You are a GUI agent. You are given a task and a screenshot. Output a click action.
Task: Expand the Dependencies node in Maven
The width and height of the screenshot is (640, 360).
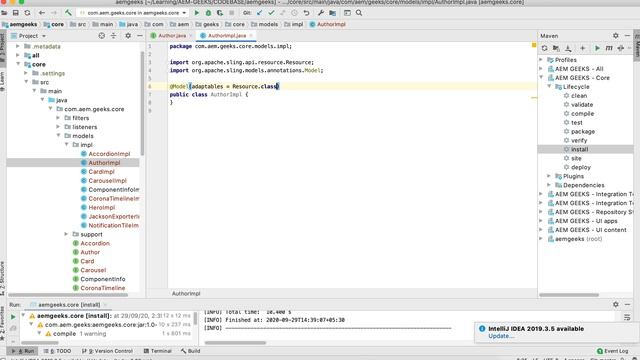(x=549, y=185)
